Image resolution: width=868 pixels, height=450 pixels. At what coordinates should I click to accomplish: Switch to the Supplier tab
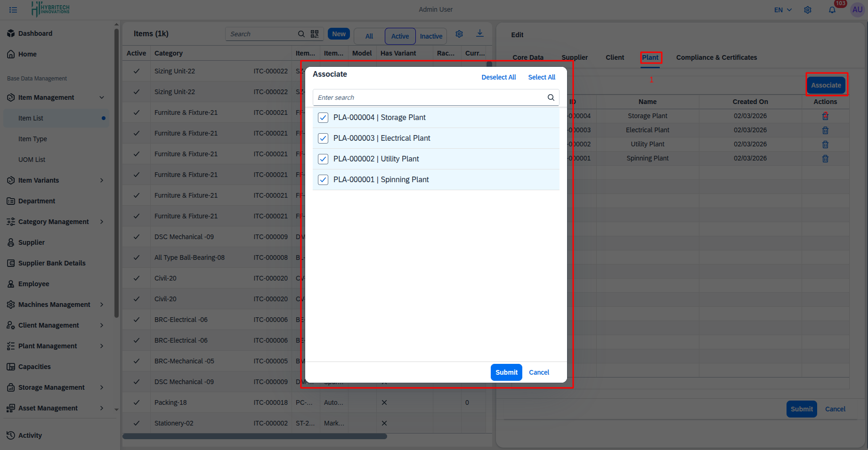574,57
